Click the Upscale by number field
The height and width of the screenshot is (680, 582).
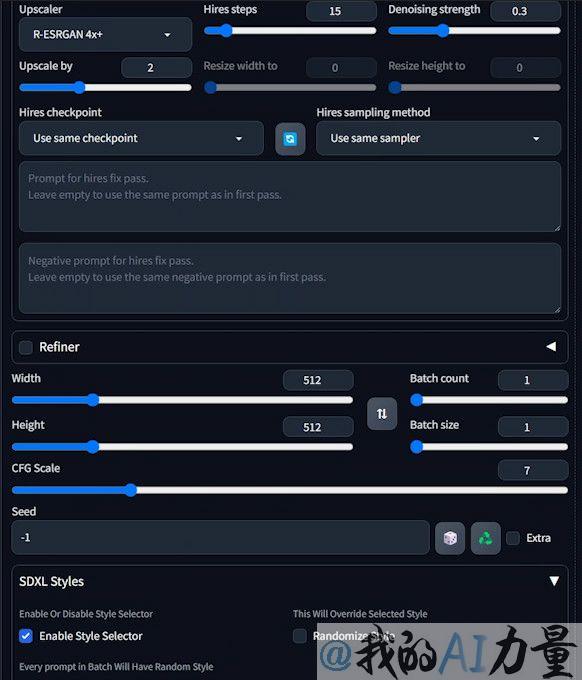(157, 68)
